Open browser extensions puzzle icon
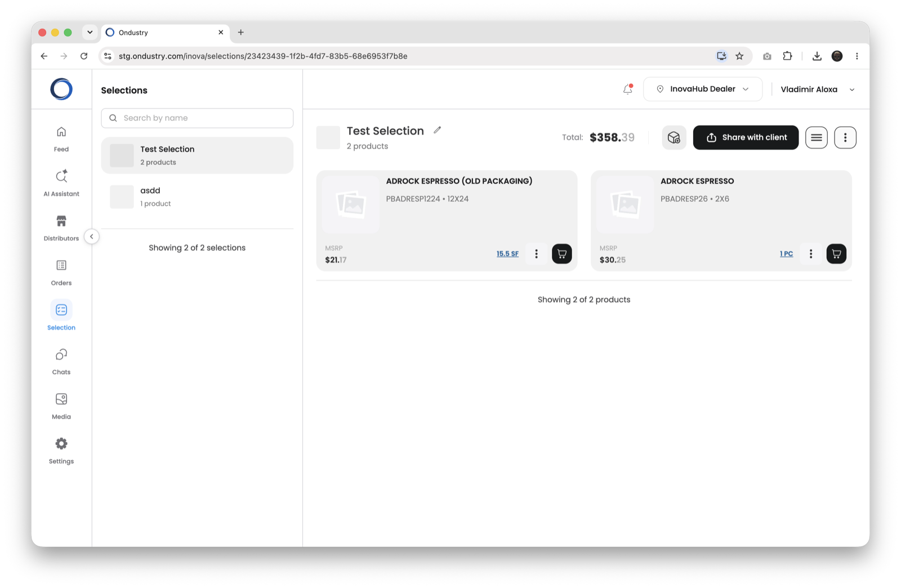The height and width of the screenshot is (588, 901). (x=787, y=56)
